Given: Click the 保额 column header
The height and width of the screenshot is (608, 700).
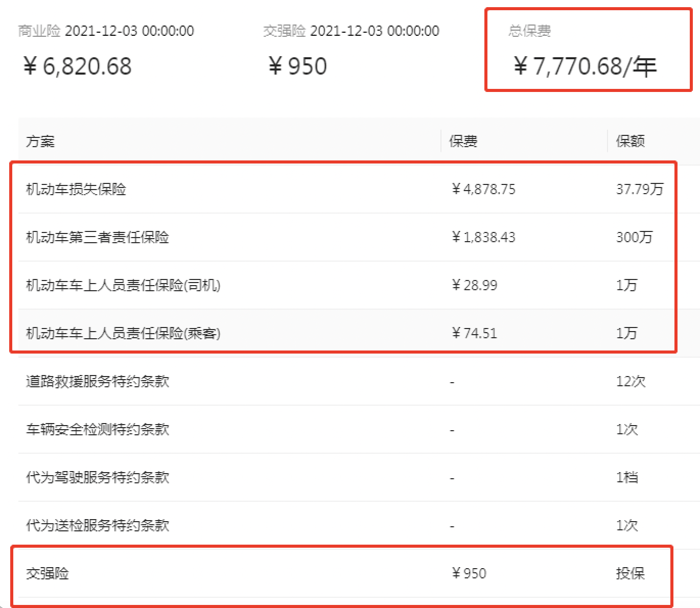Looking at the screenshot, I should pyautogui.click(x=630, y=141).
